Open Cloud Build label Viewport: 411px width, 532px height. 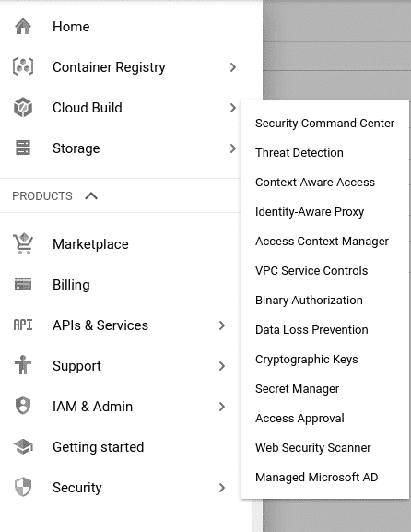click(x=88, y=108)
